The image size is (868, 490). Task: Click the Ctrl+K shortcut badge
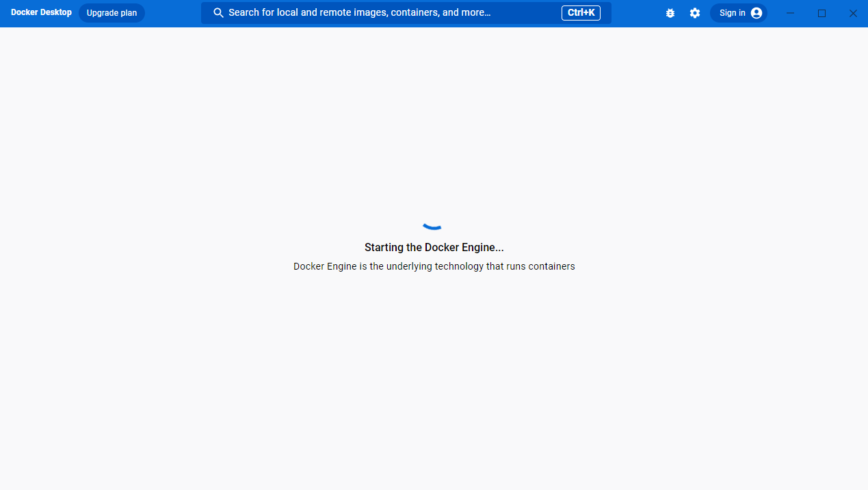(581, 13)
